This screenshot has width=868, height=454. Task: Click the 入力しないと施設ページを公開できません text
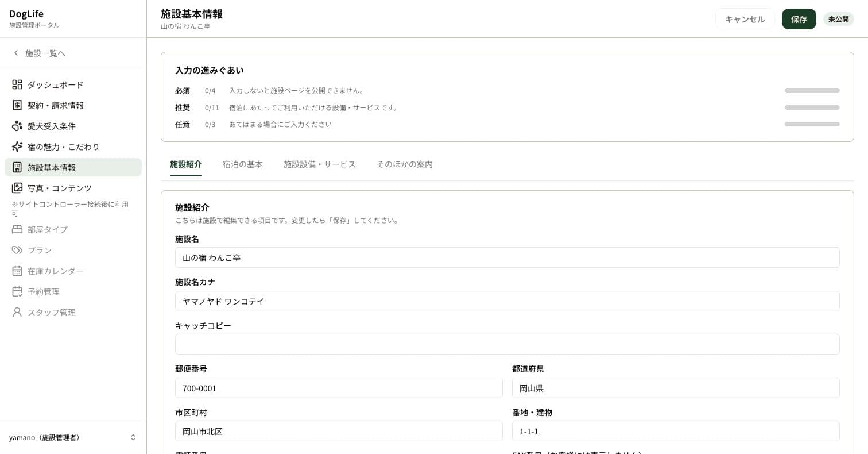click(x=296, y=90)
